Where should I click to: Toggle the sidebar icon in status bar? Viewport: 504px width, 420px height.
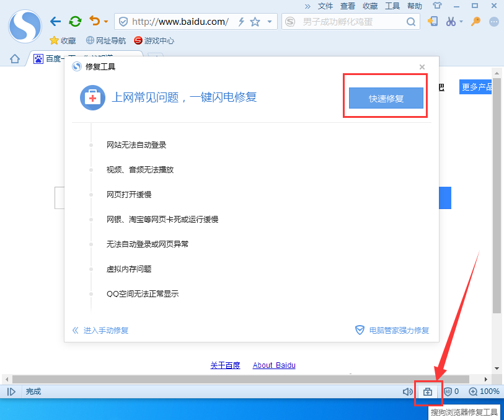tap(11, 391)
